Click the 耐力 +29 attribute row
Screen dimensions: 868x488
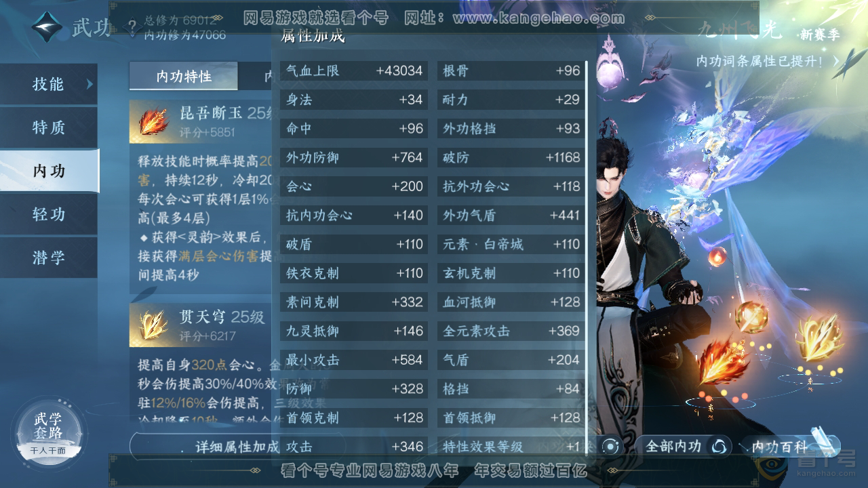pyautogui.click(x=511, y=100)
